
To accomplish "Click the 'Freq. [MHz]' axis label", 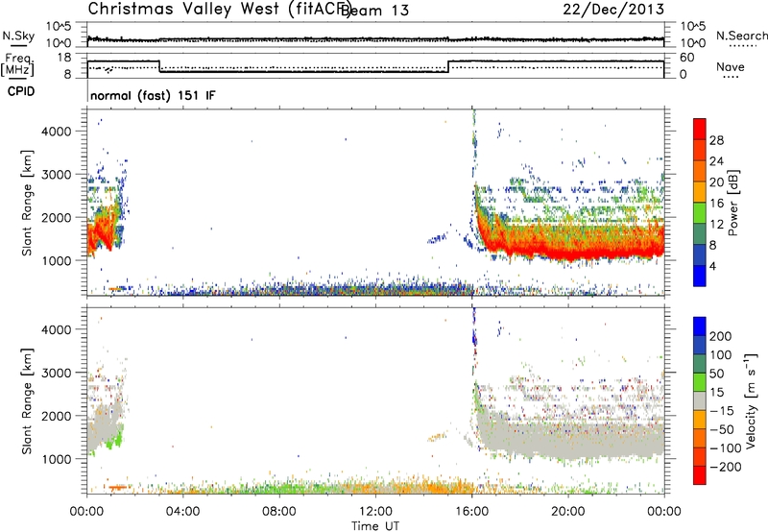I will pyautogui.click(x=17, y=64).
